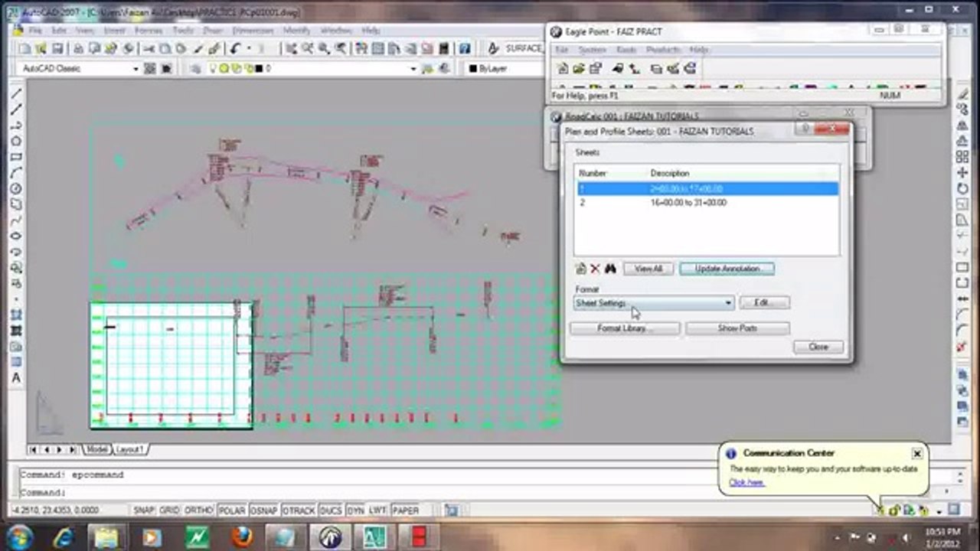The width and height of the screenshot is (980, 551).
Task: Open AutoCAD Dimension menu
Action: coord(253,31)
